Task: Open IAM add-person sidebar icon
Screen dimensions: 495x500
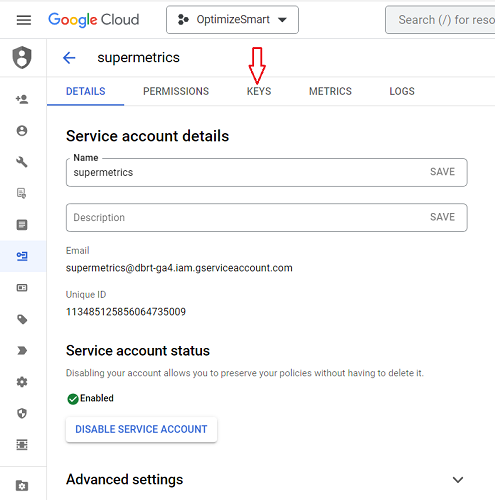Action: pos(22,99)
